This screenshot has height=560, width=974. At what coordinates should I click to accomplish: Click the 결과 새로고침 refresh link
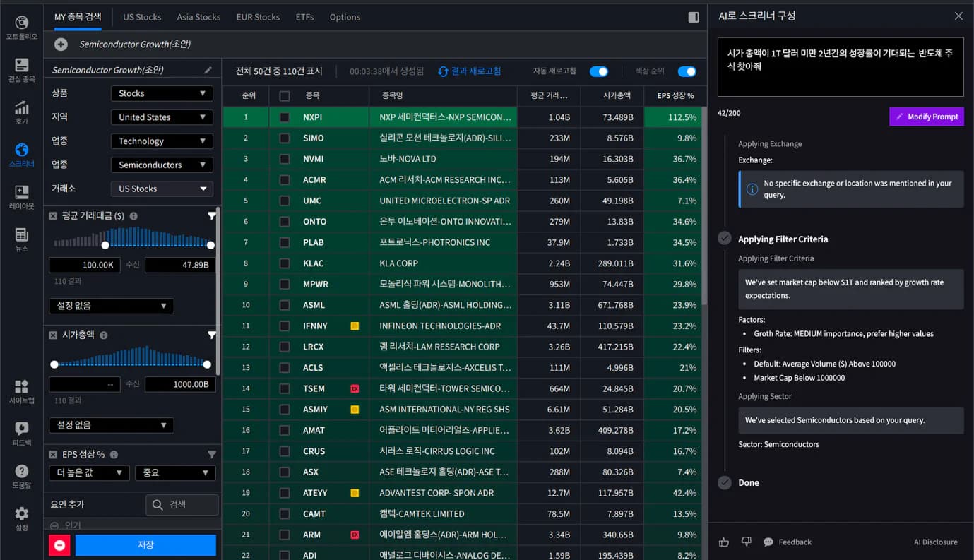470,71
